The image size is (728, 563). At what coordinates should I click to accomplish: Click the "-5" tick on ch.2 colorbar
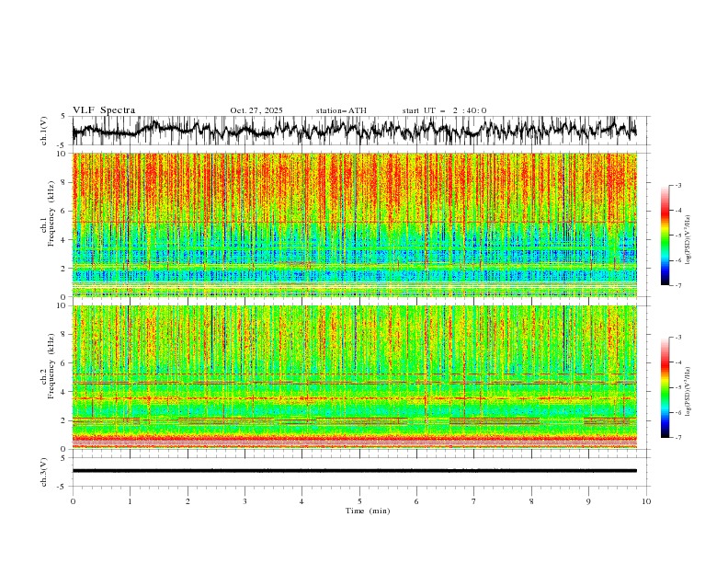pos(678,387)
